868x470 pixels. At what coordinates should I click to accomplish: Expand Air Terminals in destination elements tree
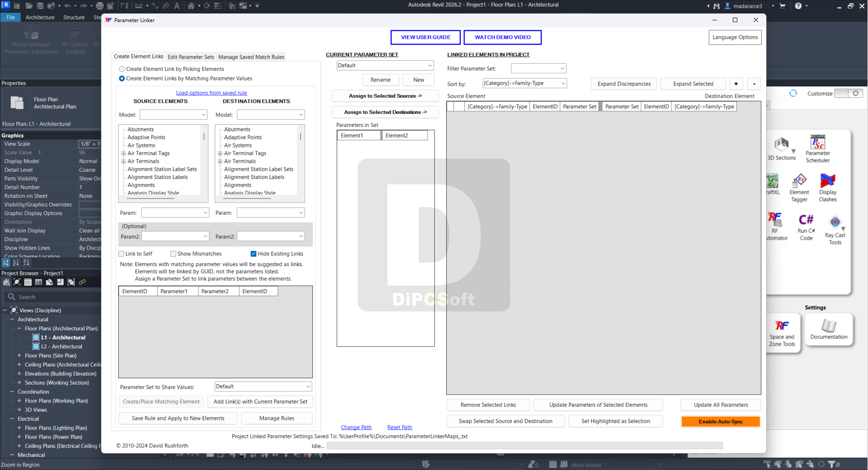pos(220,161)
